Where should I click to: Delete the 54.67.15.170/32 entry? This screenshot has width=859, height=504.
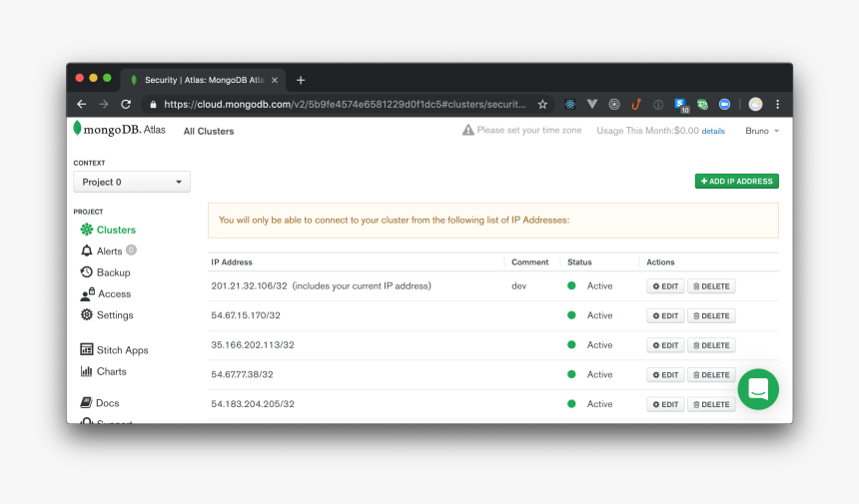coord(711,315)
